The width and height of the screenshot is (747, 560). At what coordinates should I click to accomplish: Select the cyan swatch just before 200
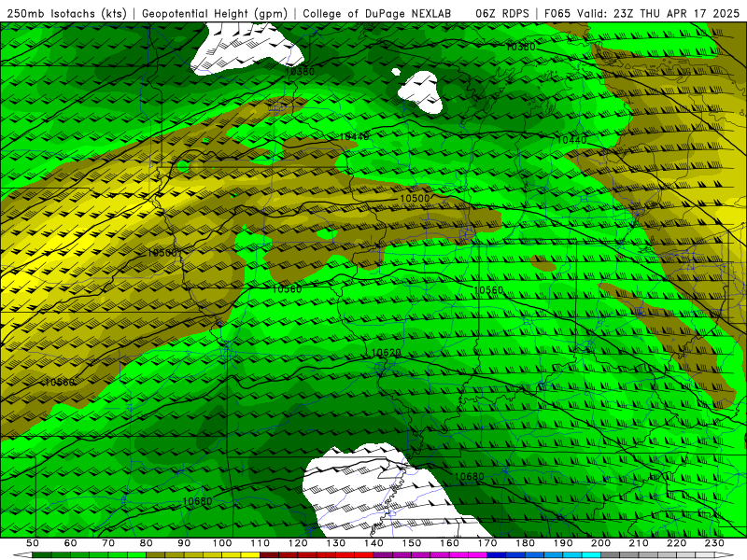coord(591,555)
